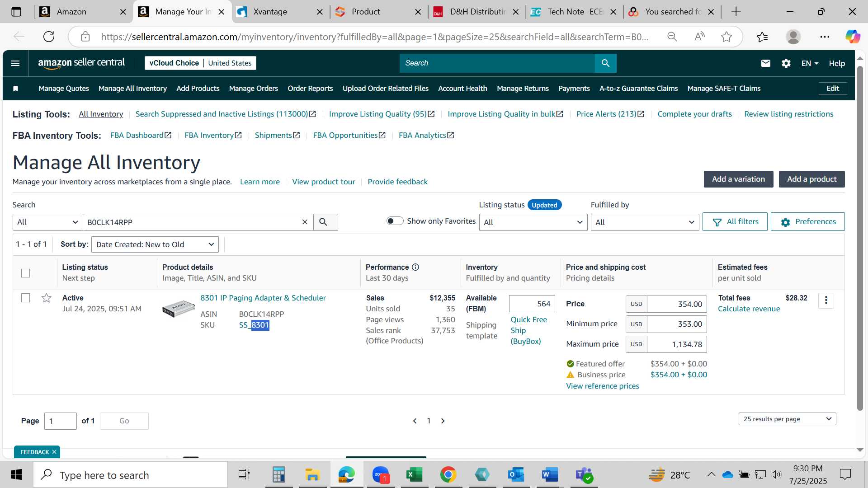The width and height of the screenshot is (868, 488).
Task: Click the Minimum price field showing 353.00
Action: tap(676, 324)
